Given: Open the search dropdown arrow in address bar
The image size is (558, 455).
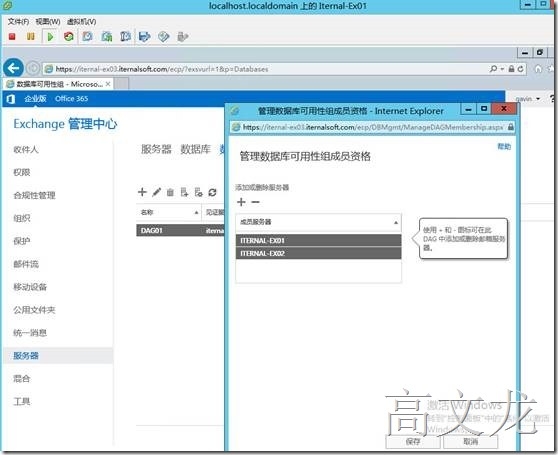Looking at the screenshot, I should (502, 69).
